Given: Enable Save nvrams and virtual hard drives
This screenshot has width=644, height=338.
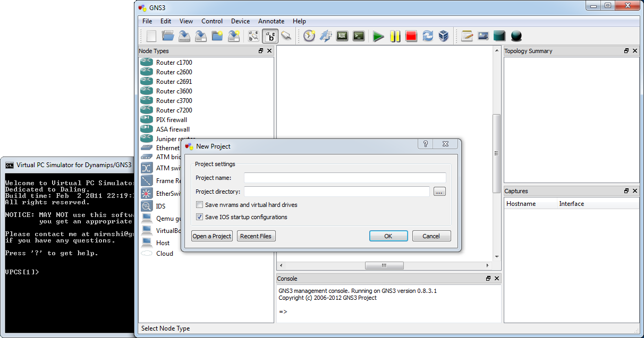Looking at the screenshot, I should pos(200,205).
